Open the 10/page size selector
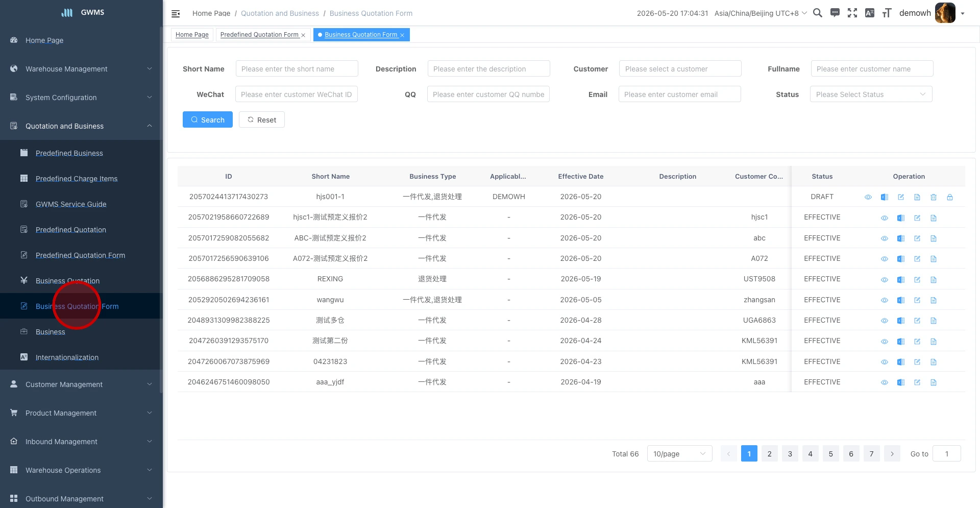Image resolution: width=980 pixels, height=508 pixels. (x=679, y=454)
